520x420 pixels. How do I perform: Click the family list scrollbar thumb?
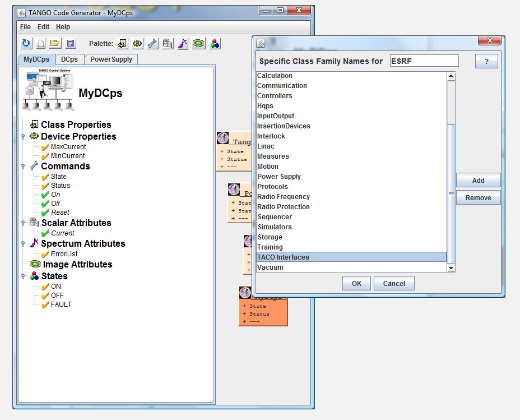[x=451, y=193]
